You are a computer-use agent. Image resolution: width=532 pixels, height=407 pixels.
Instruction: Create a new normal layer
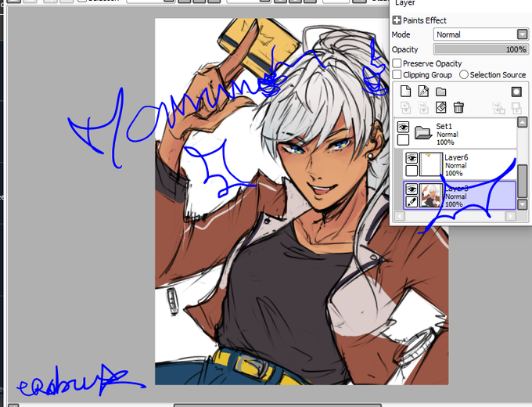pyautogui.click(x=405, y=92)
